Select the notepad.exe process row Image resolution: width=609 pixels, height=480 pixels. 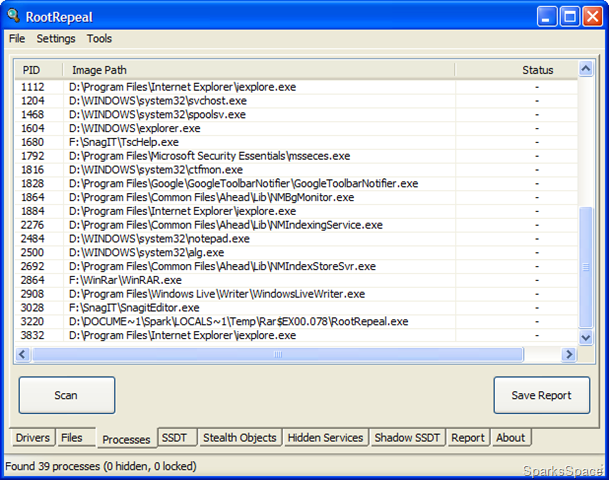[x=296, y=238]
